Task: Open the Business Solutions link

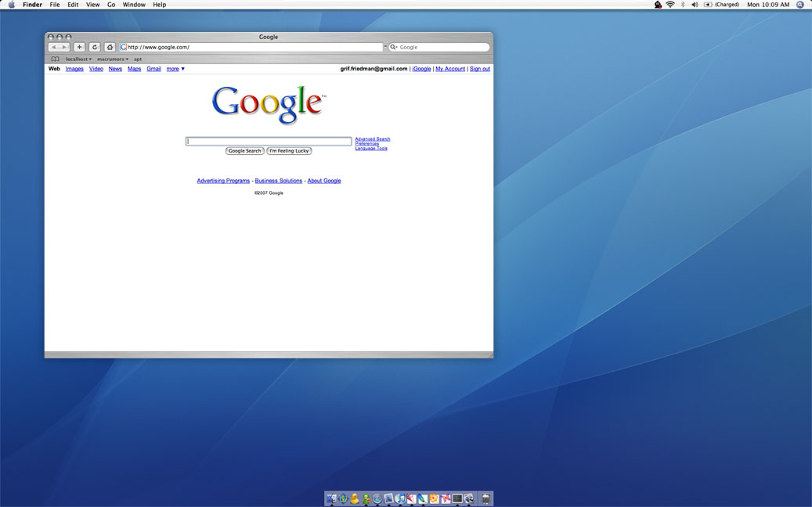Action: (x=279, y=181)
